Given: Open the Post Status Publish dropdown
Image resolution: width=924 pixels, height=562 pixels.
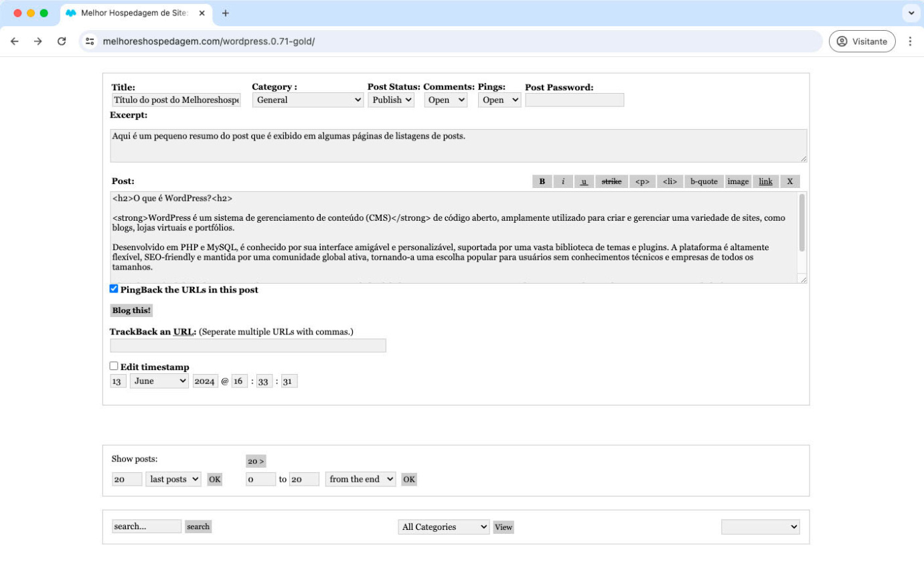Looking at the screenshot, I should pyautogui.click(x=391, y=100).
